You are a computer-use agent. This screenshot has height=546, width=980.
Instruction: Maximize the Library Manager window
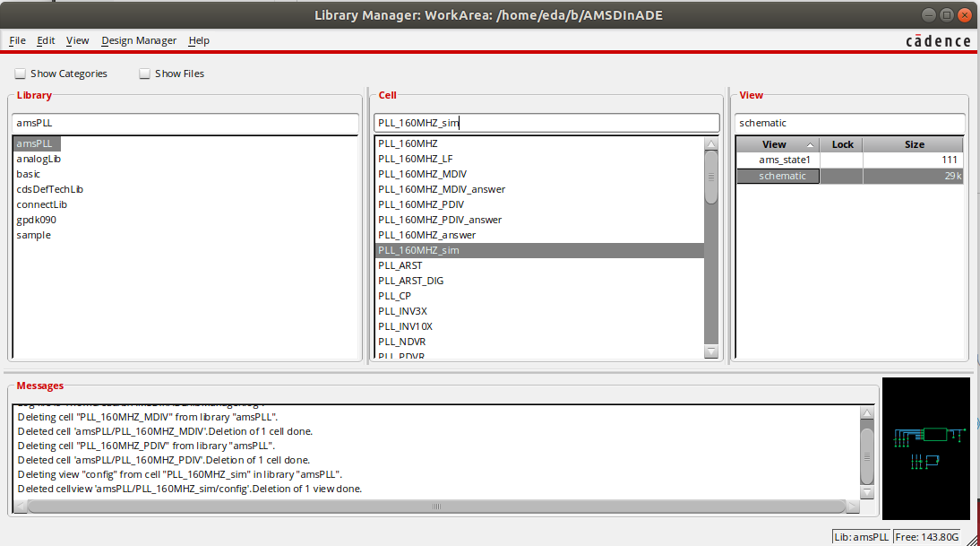[947, 15]
